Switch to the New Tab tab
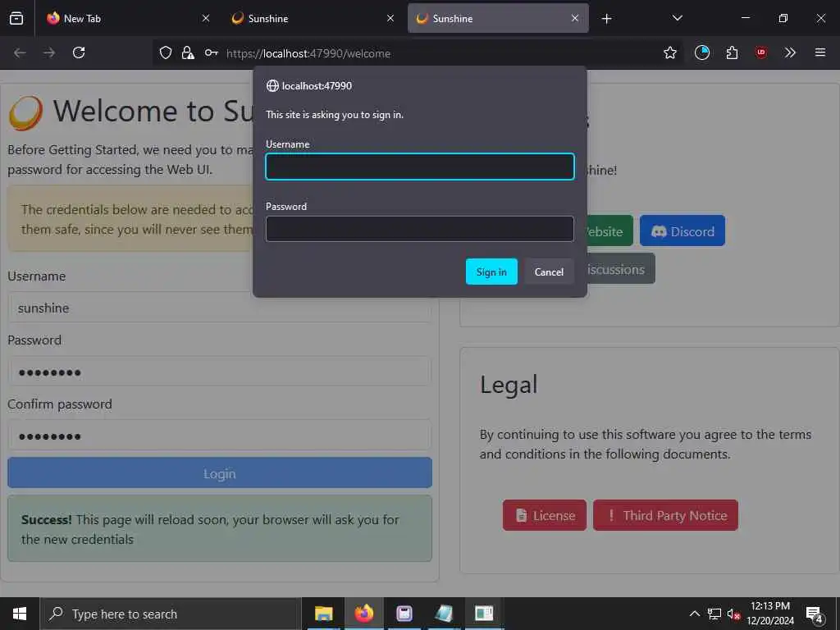Viewport: 840px width, 630px height. [125, 18]
